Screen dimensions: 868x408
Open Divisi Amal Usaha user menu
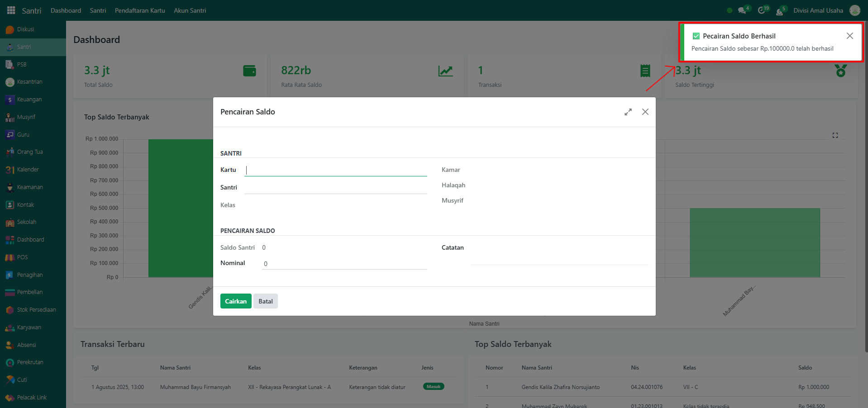click(x=818, y=10)
